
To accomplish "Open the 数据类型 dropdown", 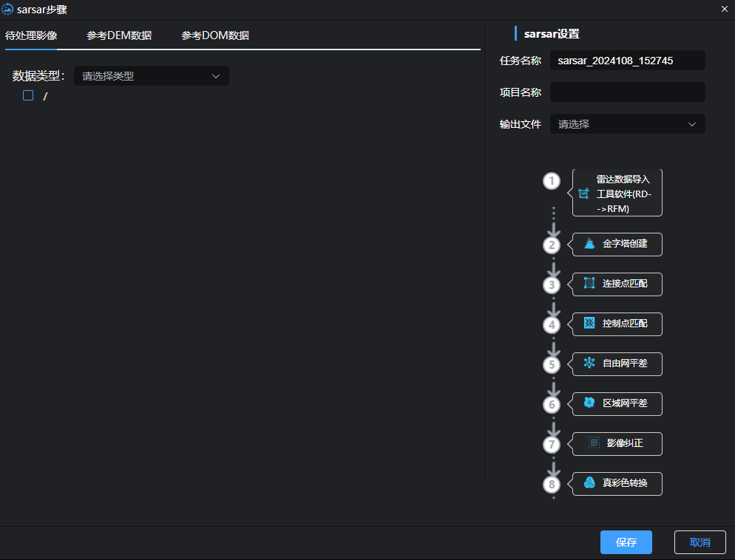I will click(x=151, y=75).
